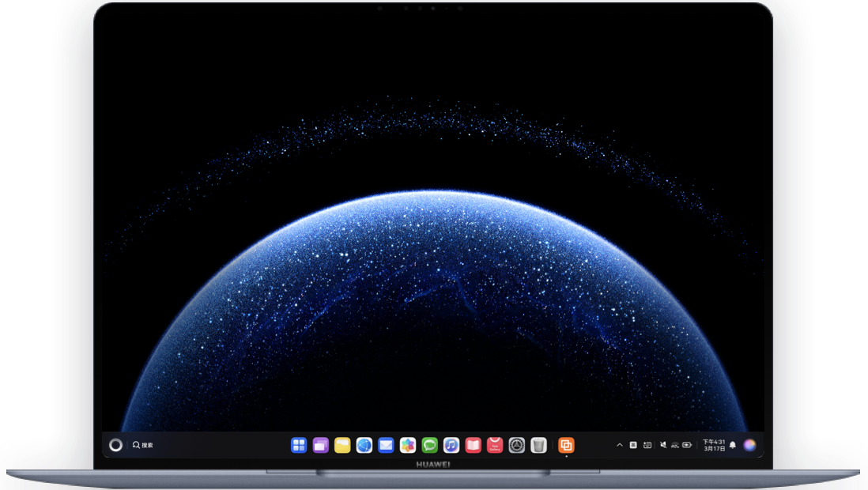Launch the Music app in dock
The height and width of the screenshot is (490, 868).
pyautogui.click(x=451, y=445)
